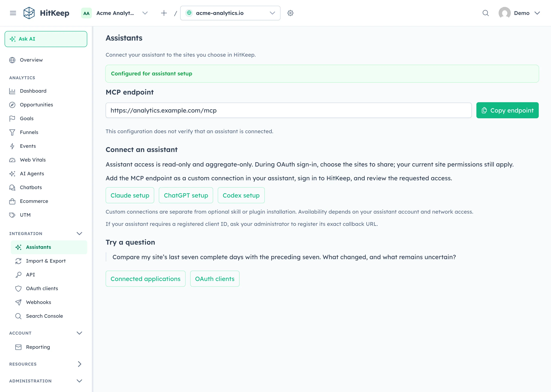
Task: Open Import & Export in sidebar
Action: tap(49, 261)
